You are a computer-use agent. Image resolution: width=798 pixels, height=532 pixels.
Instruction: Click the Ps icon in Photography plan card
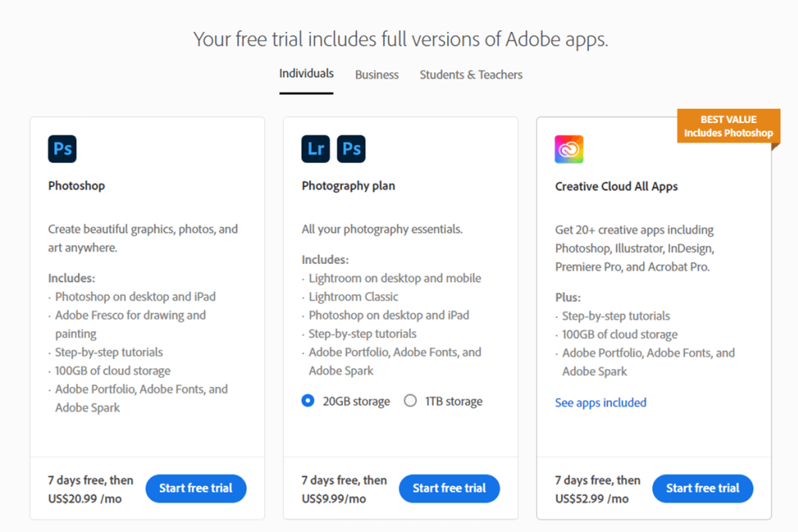pyautogui.click(x=351, y=149)
